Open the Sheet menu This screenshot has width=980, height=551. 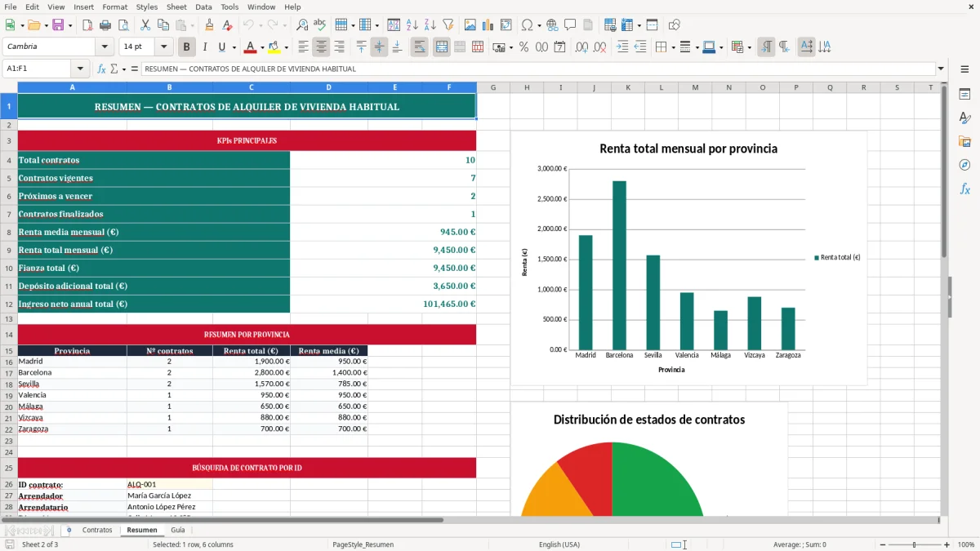(x=176, y=7)
